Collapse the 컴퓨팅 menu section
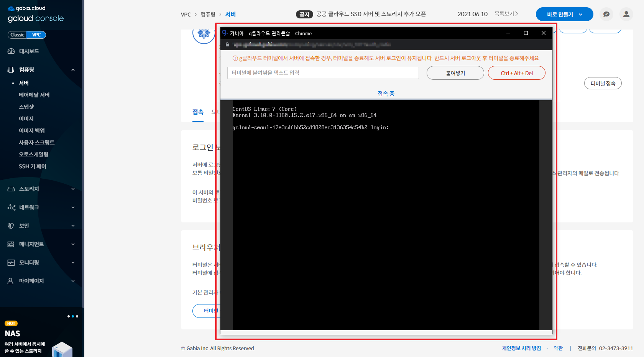 73,70
